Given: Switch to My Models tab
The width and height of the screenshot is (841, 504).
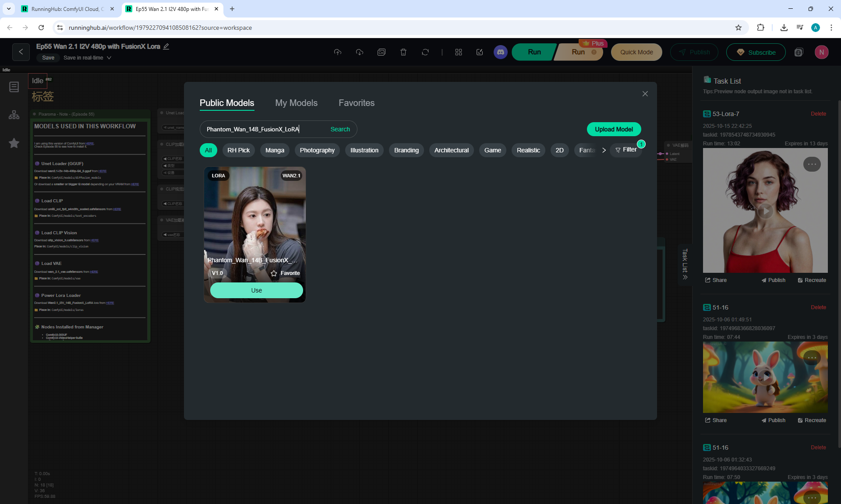Looking at the screenshot, I should tap(296, 103).
